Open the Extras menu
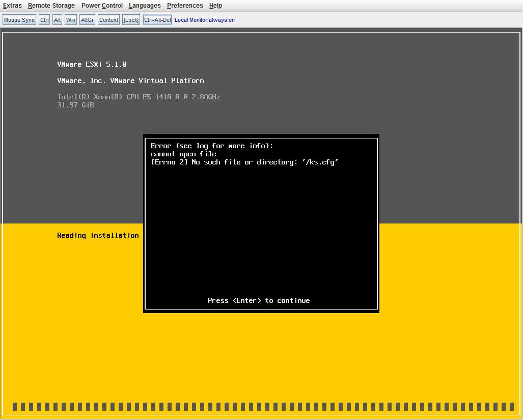The height and width of the screenshot is (420, 523). (x=12, y=6)
